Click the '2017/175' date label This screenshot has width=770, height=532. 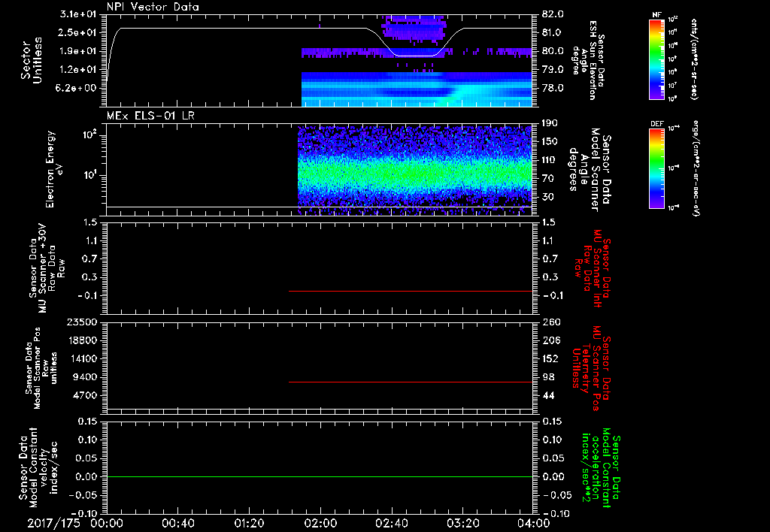[53, 523]
